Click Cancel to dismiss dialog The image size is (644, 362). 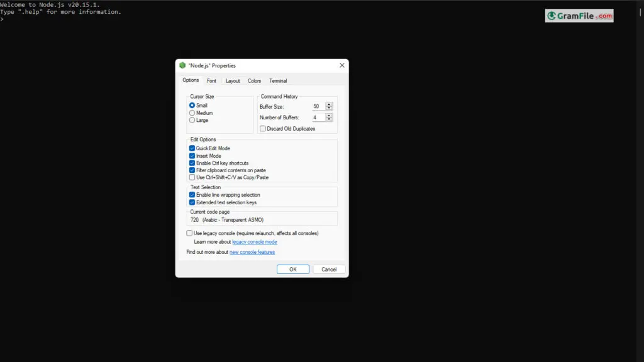tap(329, 269)
